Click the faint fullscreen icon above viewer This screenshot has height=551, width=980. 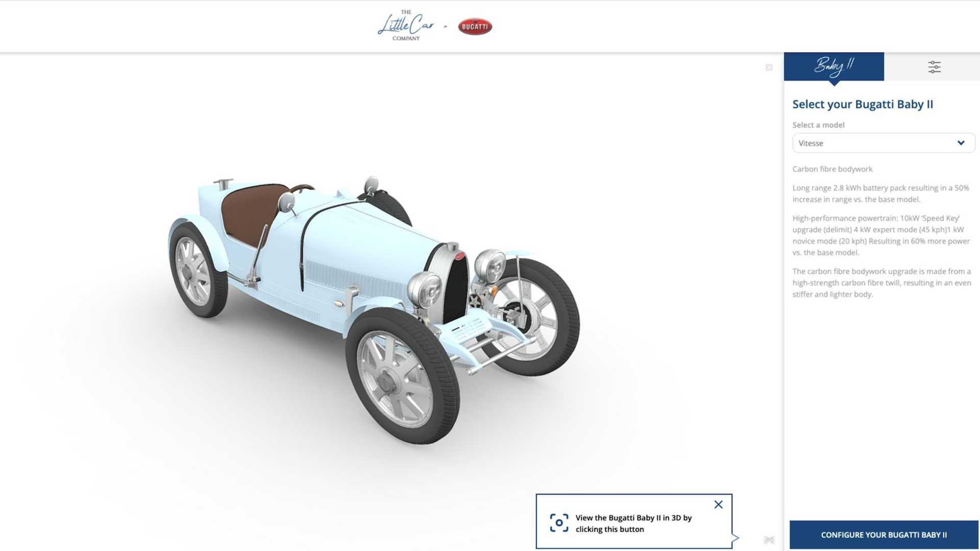pyautogui.click(x=769, y=67)
